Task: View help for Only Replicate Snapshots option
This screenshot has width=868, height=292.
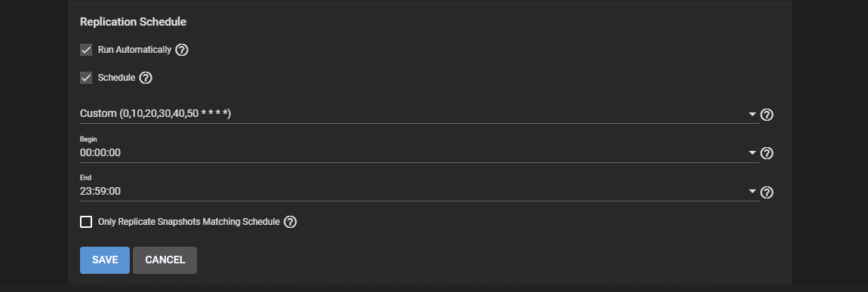Action: click(x=290, y=222)
